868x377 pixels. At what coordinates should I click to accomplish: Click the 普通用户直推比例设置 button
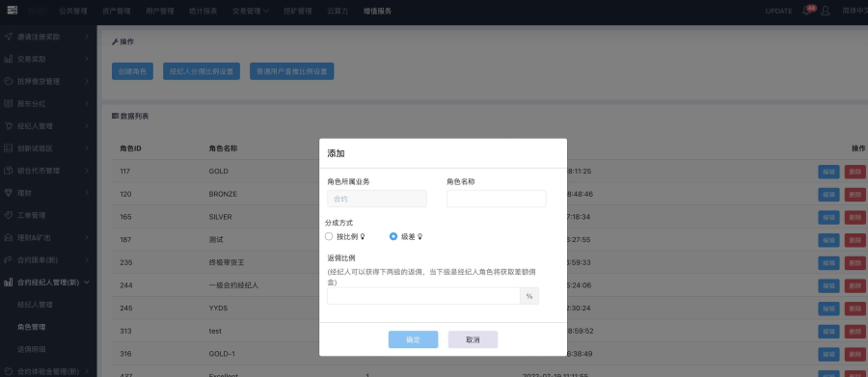click(291, 71)
